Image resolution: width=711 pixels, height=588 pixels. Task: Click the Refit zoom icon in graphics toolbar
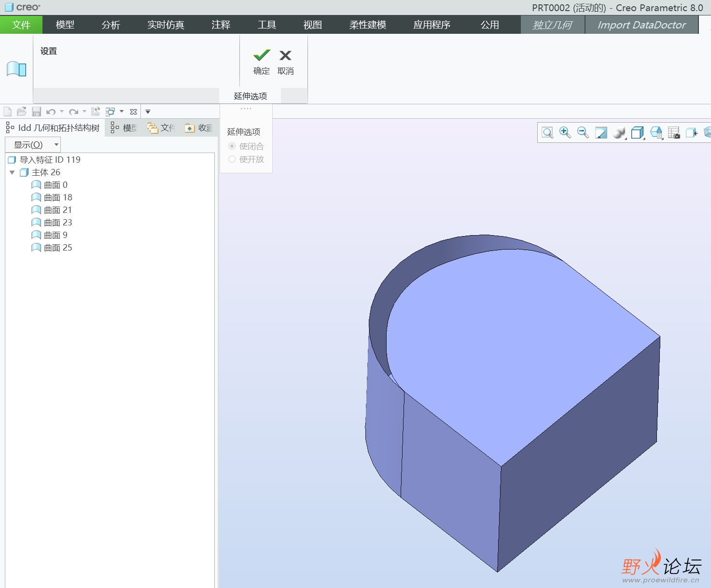pyautogui.click(x=547, y=133)
